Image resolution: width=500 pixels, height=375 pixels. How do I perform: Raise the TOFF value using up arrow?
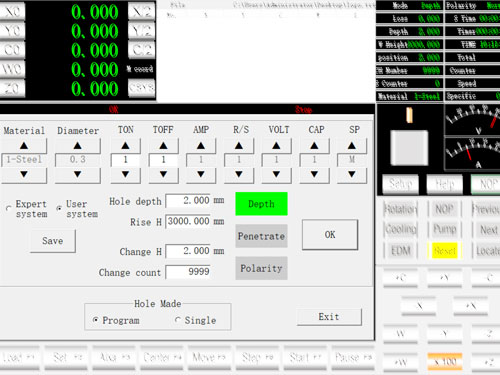(x=163, y=145)
